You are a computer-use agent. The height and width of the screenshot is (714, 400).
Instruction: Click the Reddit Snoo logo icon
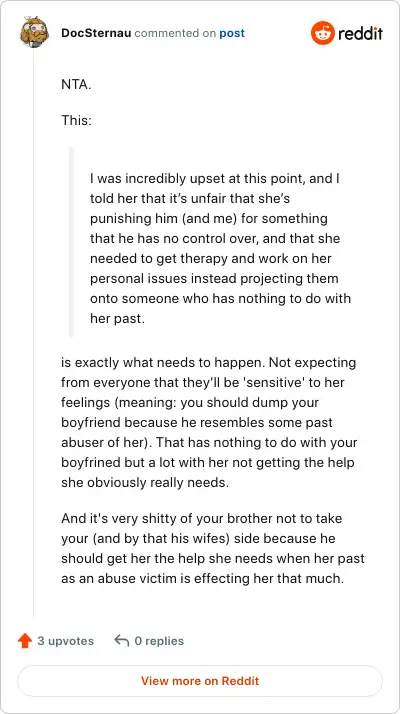(x=323, y=33)
